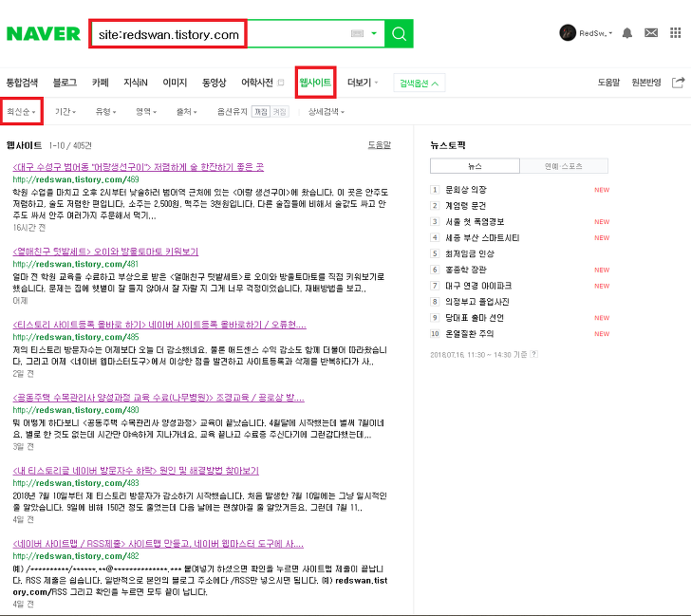Open result titled 공동주택 수목관리사 양성과정
The image size is (691, 616).
click(159, 398)
